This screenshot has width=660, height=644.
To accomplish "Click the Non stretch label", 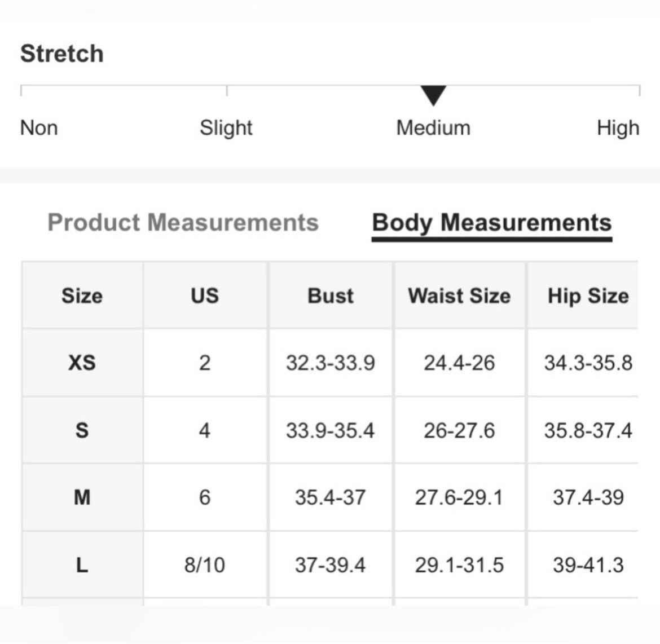I will point(39,127).
